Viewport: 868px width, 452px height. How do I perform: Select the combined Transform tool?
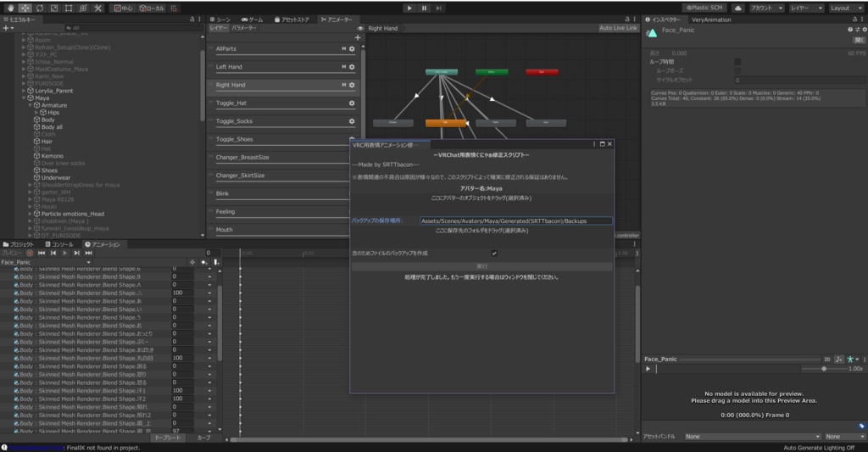click(x=83, y=8)
